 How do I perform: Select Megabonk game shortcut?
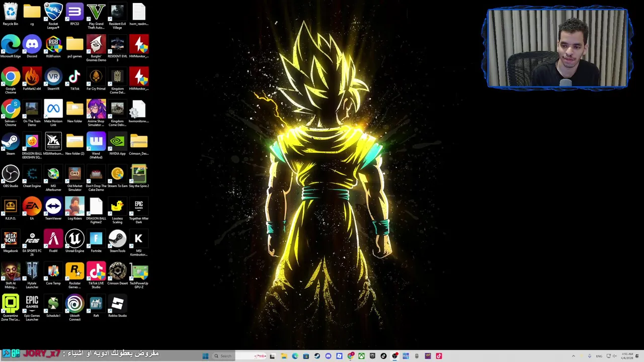(11, 241)
